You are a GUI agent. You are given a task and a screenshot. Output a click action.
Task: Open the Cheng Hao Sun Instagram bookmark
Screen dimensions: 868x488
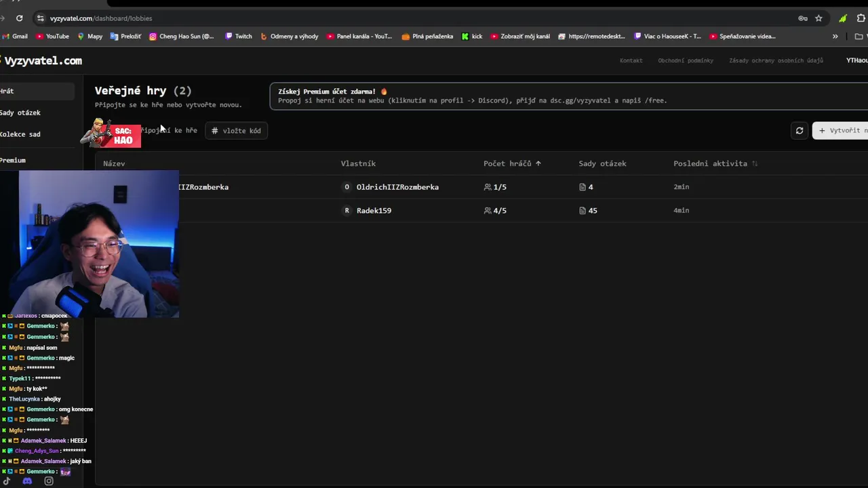pyautogui.click(x=182, y=37)
